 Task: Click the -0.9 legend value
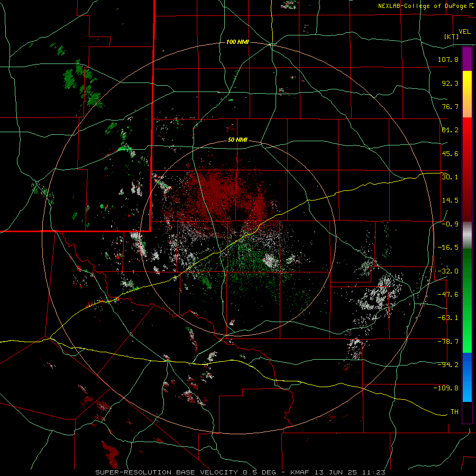[x=450, y=224]
